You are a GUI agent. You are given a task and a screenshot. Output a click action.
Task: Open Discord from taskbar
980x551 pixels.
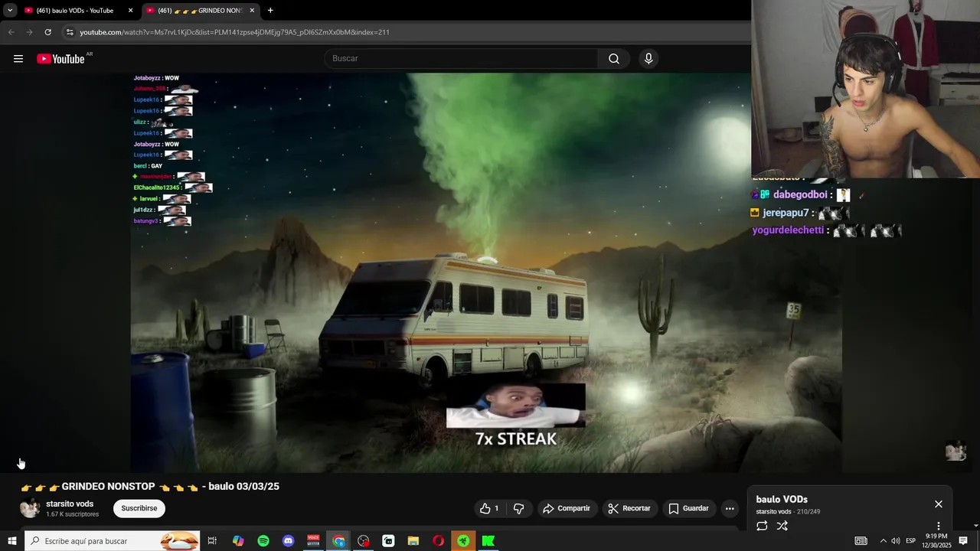[288, 541]
